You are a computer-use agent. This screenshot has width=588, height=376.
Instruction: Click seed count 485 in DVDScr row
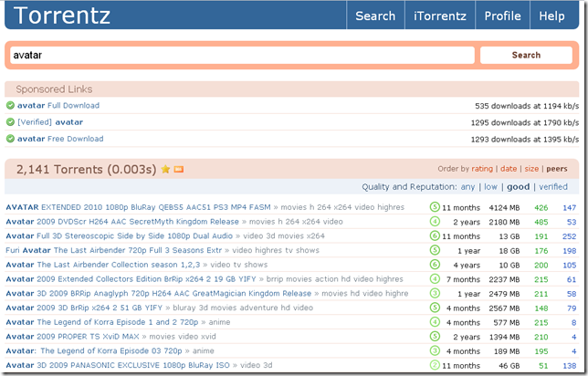[541, 222]
